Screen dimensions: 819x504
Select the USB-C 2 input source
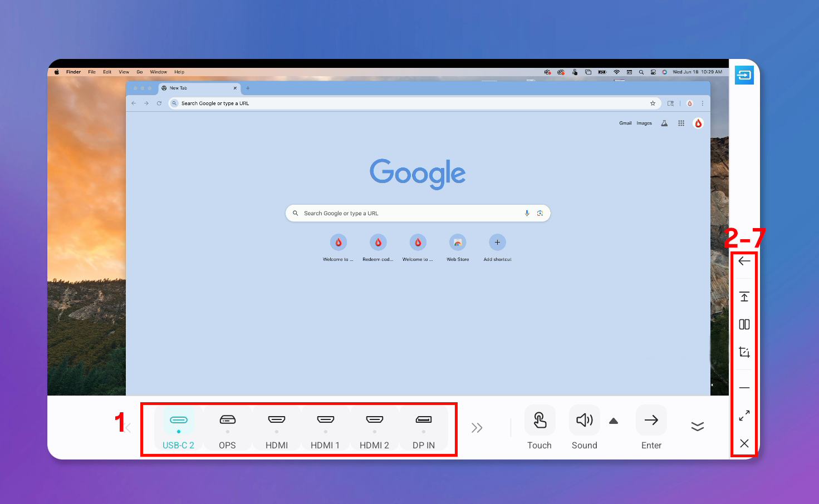(179, 428)
